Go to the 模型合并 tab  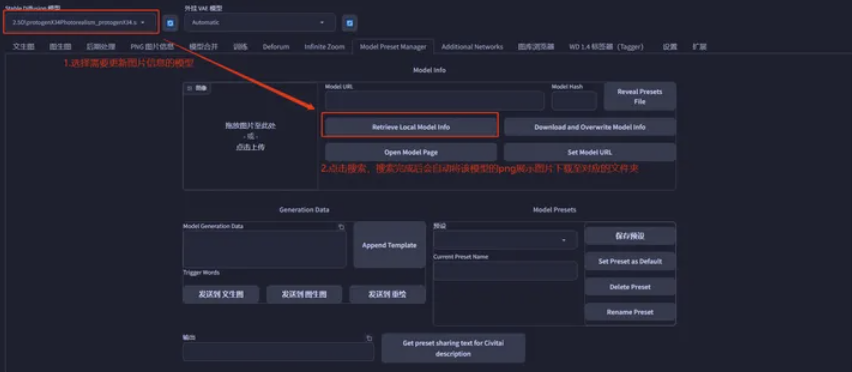[203, 47]
